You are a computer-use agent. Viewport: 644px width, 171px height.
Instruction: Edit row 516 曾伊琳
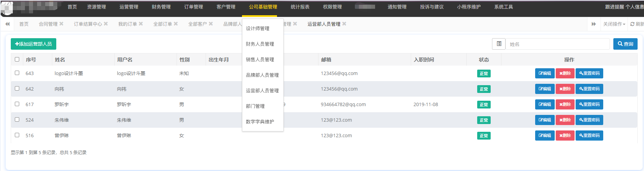[545, 136]
